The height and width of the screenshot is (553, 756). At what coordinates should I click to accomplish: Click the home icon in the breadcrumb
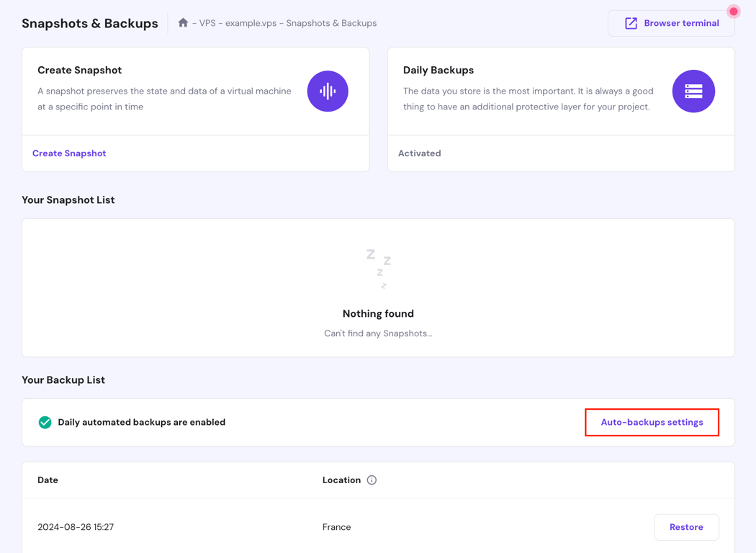point(184,22)
